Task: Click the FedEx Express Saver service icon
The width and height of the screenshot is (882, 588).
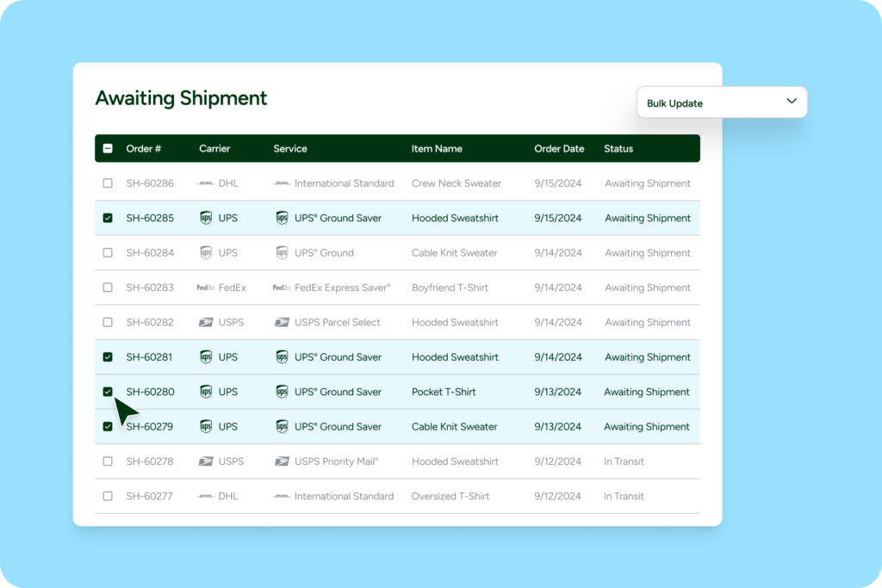Action: [x=280, y=287]
